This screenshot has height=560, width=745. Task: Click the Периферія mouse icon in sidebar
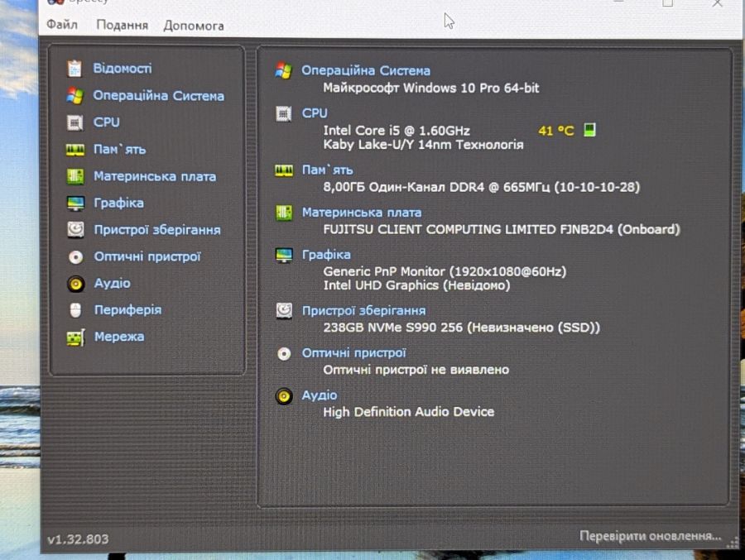[x=75, y=310]
